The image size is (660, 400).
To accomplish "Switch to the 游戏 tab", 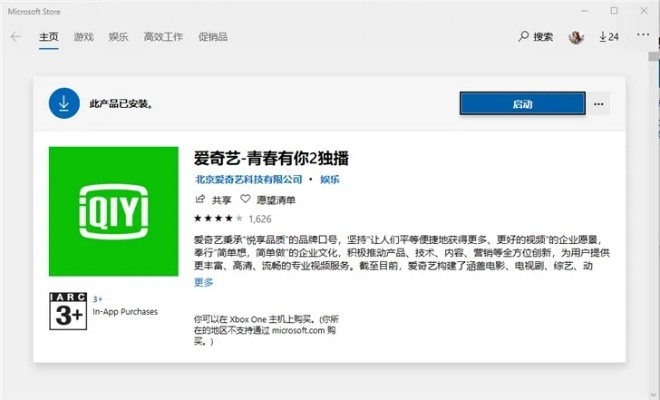I will (x=84, y=37).
